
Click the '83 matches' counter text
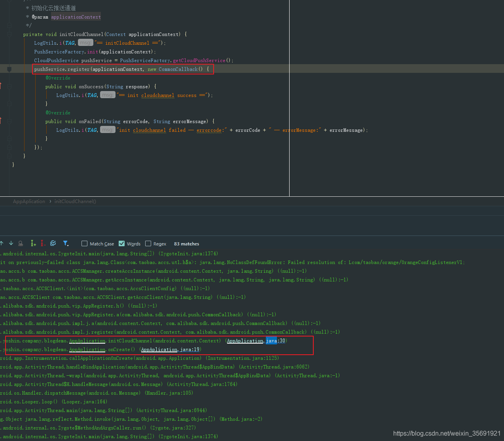[x=186, y=244]
